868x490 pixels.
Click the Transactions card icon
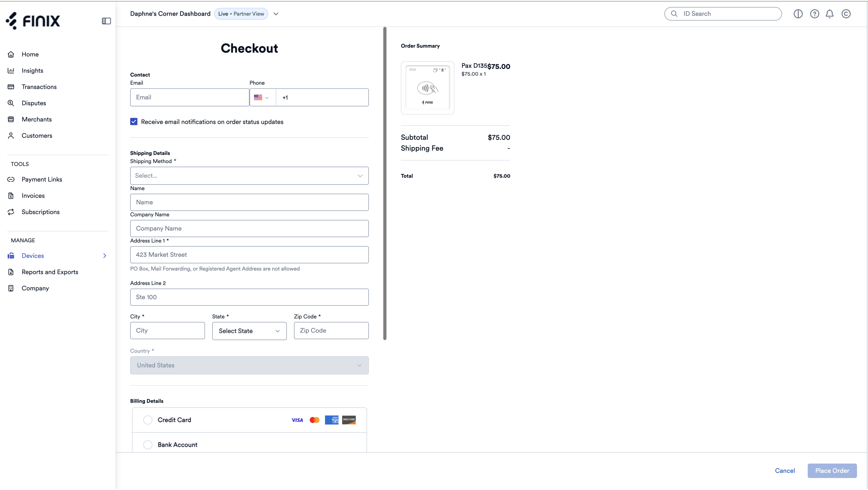pos(11,87)
